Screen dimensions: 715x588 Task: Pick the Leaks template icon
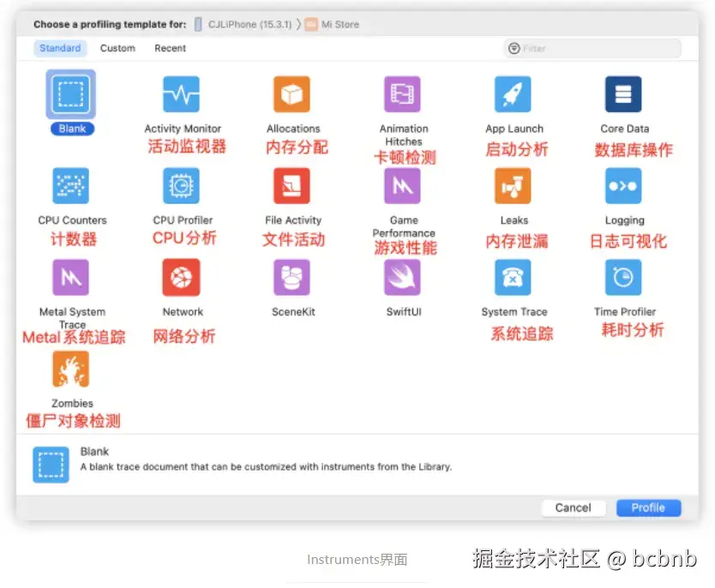point(513,185)
